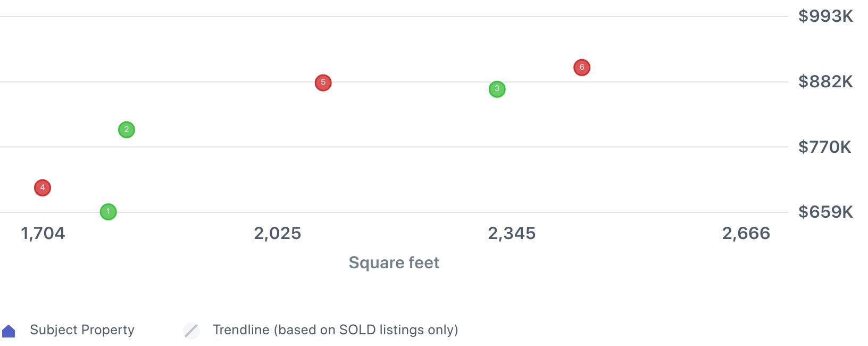Click the $882K price axis label
This screenshot has width=868, height=346.
[825, 81]
